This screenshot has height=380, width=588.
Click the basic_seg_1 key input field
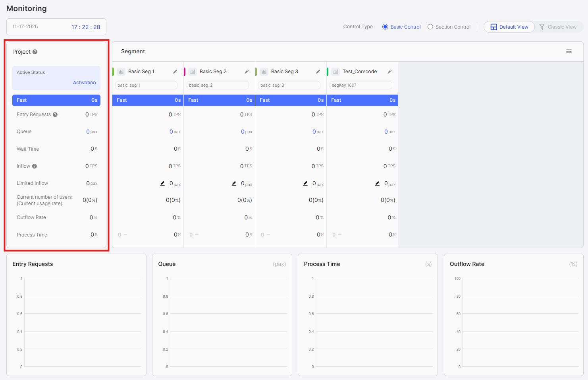click(146, 85)
